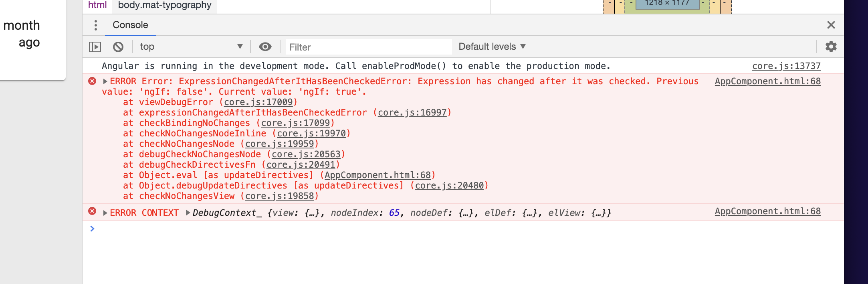Expand the DebugContext_ object

(188, 213)
